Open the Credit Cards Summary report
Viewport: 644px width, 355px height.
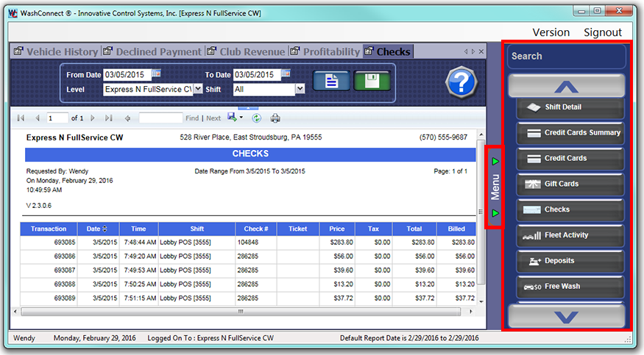coord(570,133)
